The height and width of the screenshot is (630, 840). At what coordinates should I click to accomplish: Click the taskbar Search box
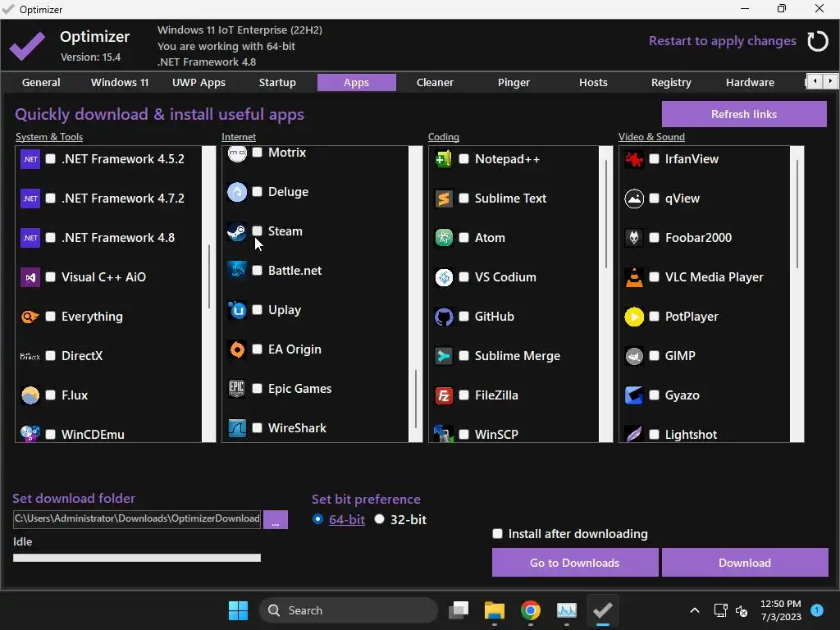pos(348,610)
